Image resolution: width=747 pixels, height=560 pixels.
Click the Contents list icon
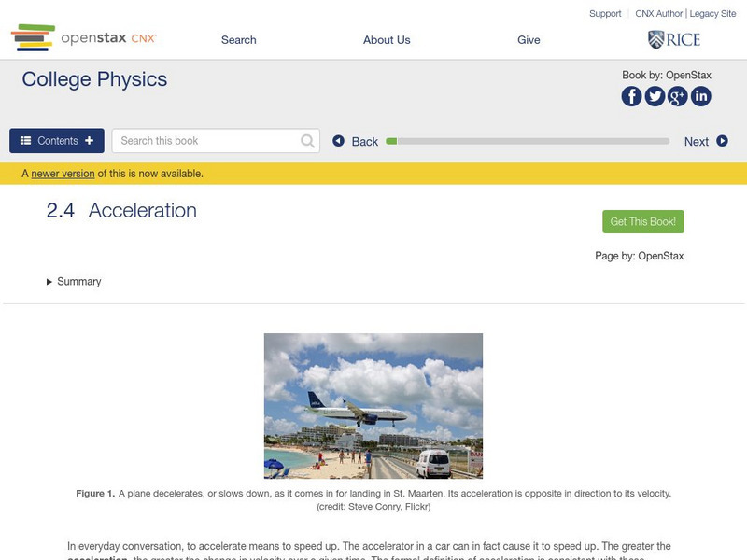(x=24, y=140)
